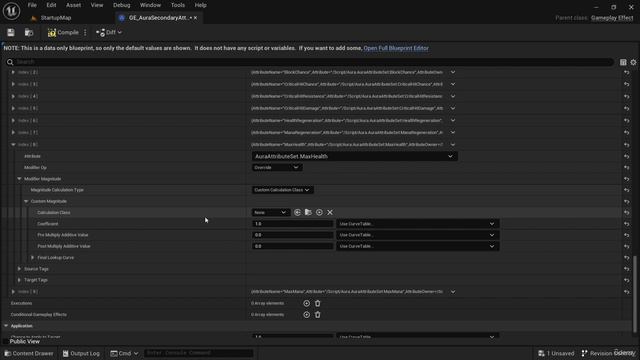This screenshot has height=360, width=640.
Task: Expand Index [3] modifier row
Action: [13, 84]
